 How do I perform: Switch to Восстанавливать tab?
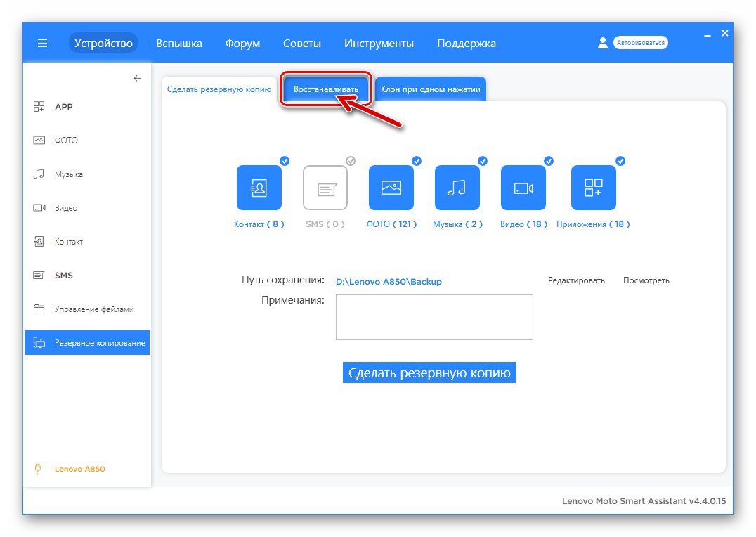click(326, 89)
